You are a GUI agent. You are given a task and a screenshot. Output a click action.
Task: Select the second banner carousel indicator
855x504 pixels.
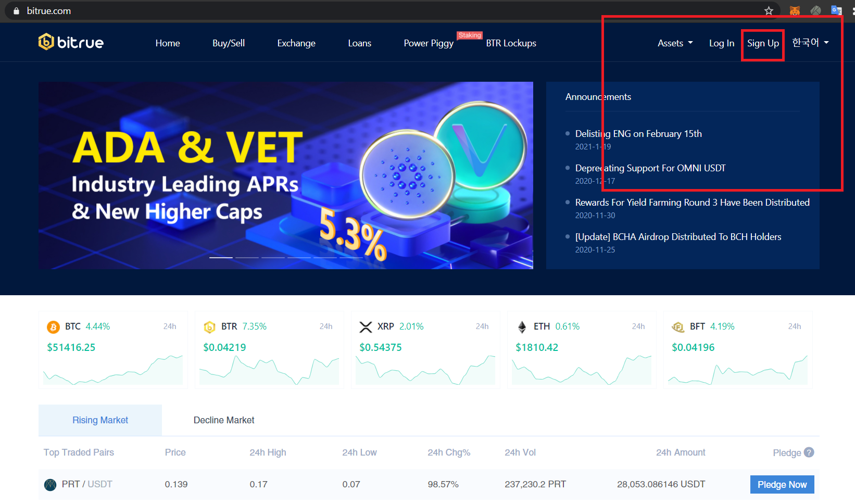click(x=247, y=257)
